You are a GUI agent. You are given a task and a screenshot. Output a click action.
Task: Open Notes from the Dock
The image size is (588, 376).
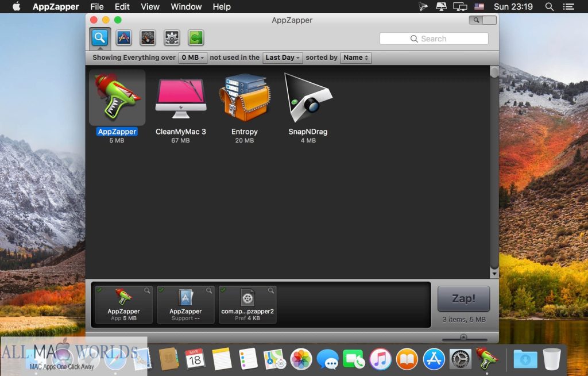[x=221, y=359]
